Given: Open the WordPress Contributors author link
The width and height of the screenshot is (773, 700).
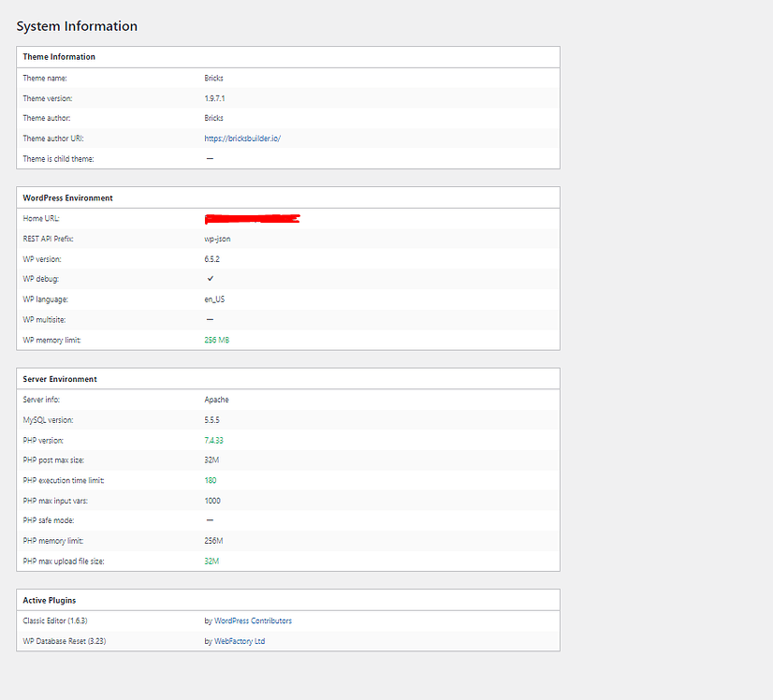Looking at the screenshot, I should click(253, 620).
